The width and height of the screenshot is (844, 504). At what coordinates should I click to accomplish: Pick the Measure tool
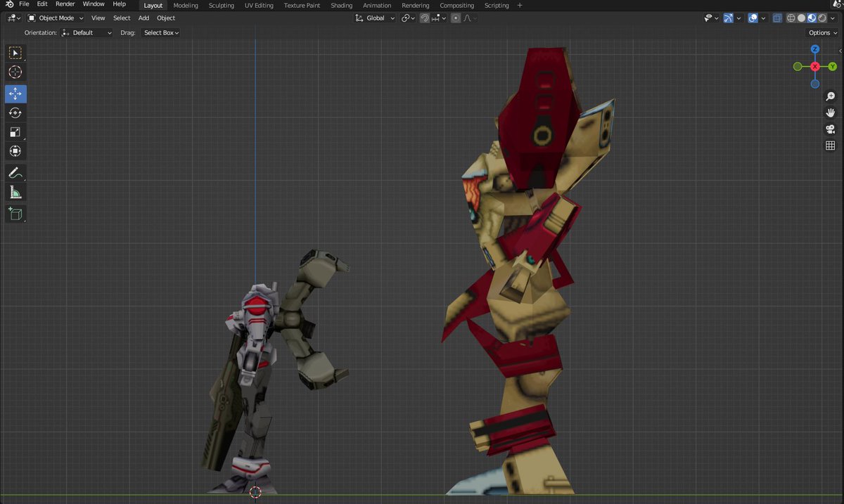coord(15,192)
